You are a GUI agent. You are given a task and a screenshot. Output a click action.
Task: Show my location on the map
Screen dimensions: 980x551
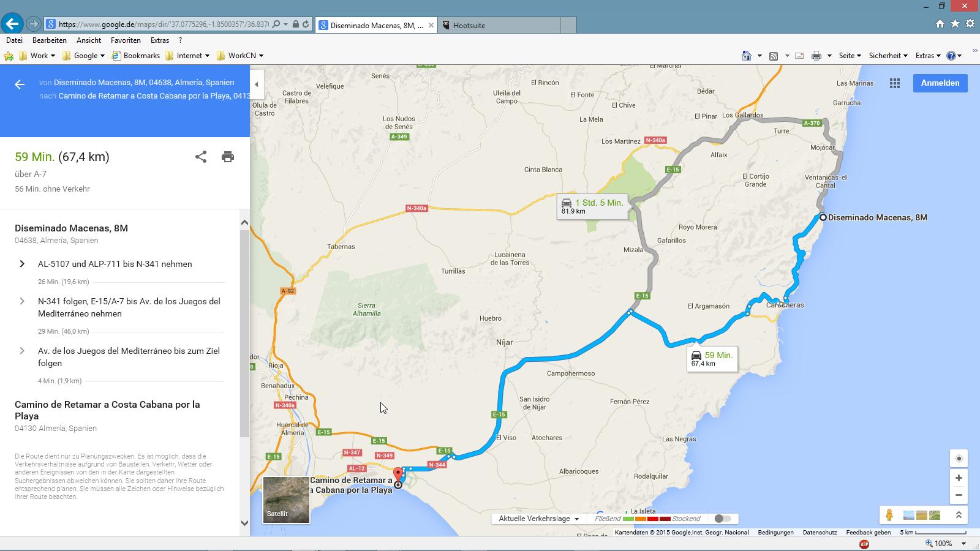pos(959,459)
